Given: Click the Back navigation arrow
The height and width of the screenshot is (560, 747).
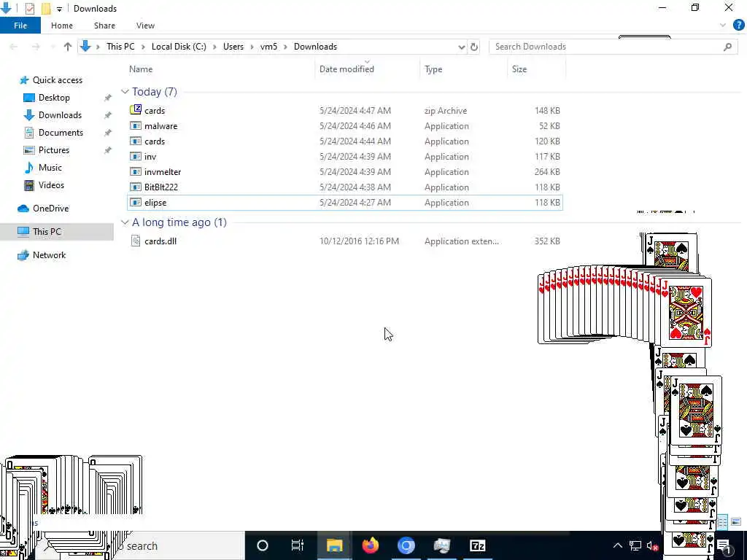Looking at the screenshot, I should point(13,47).
